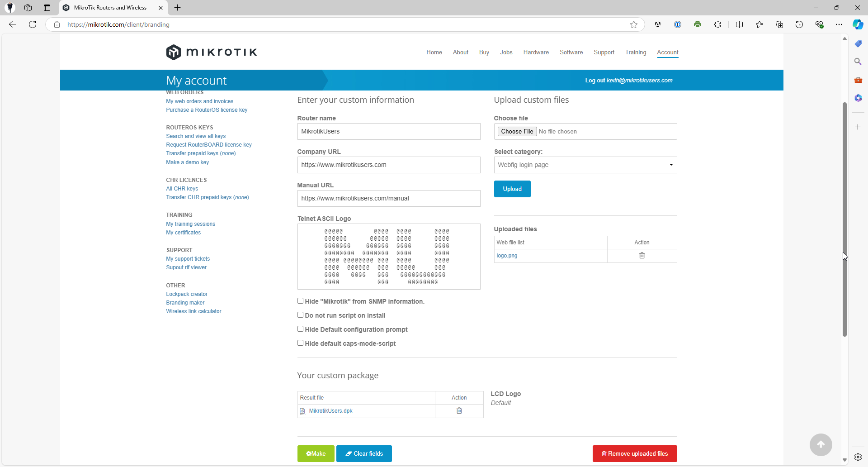
Task: Open browser Favorites
Action: (x=759, y=24)
